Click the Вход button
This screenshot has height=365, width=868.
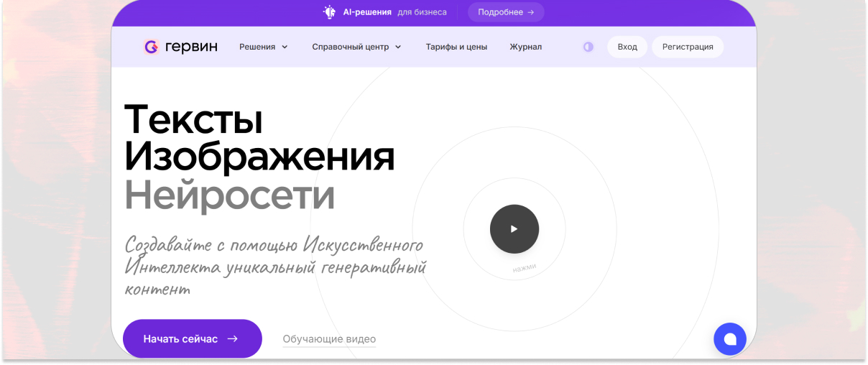pos(627,47)
